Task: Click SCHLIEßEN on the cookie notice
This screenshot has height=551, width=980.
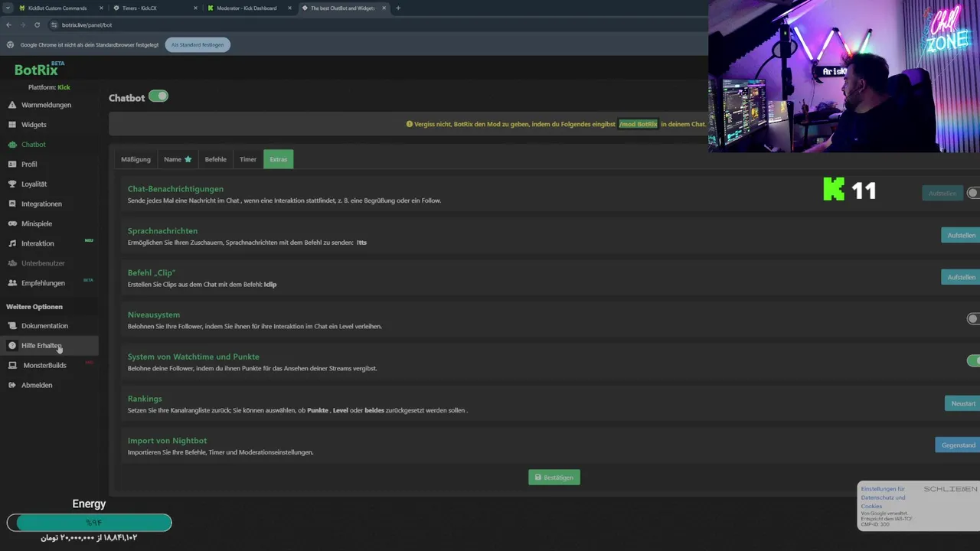Action: click(950, 489)
